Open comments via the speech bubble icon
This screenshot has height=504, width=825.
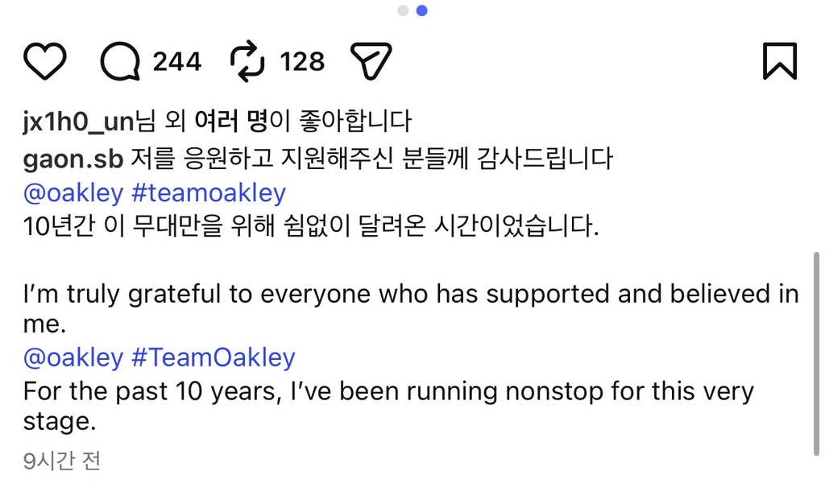tap(120, 61)
